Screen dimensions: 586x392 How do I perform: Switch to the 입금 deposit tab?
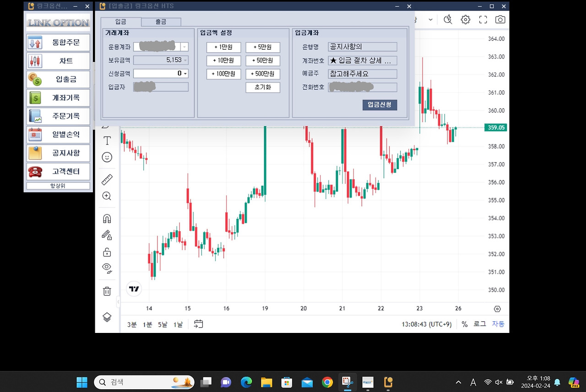[121, 22]
